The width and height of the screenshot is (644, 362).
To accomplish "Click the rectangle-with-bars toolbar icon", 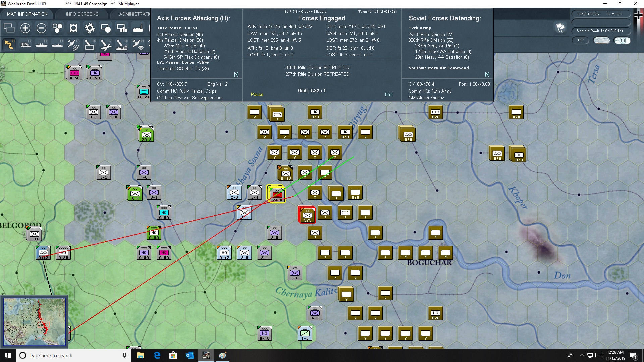I will tap(122, 28).
